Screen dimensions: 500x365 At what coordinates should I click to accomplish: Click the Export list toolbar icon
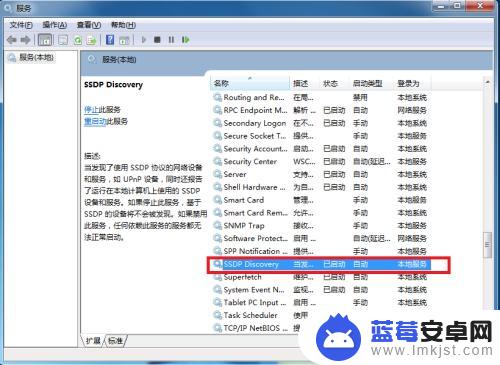91,40
